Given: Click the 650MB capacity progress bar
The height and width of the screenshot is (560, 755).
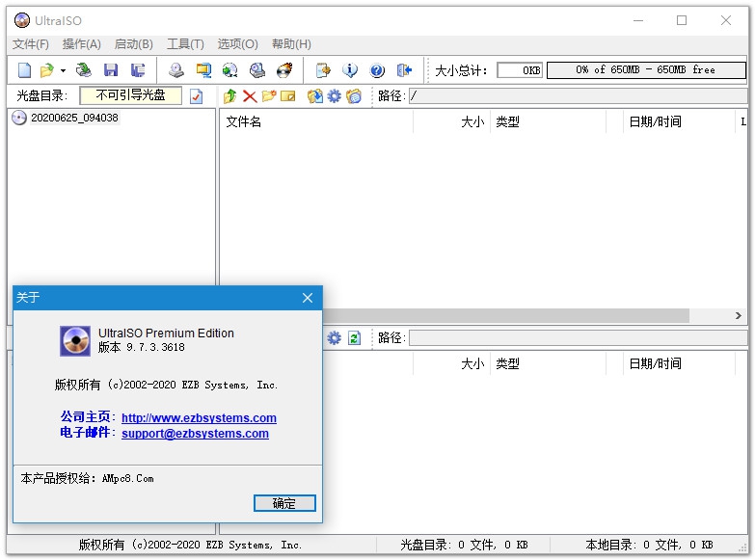Looking at the screenshot, I should 646,69.
